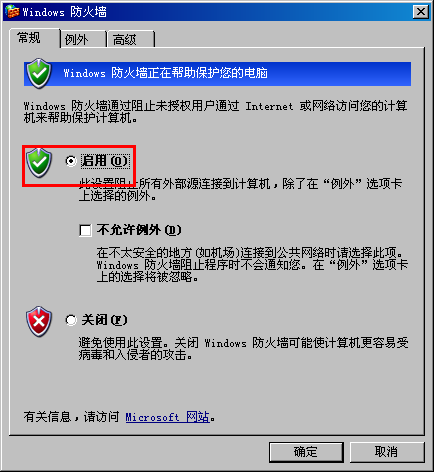Select the 关闭 (F) radio button
This screenshot has height=472, width=434.
[71, 320]
